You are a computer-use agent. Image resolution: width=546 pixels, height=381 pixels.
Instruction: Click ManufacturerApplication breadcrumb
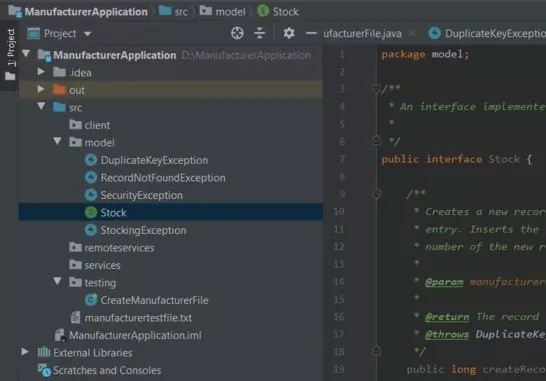[86, 12]
